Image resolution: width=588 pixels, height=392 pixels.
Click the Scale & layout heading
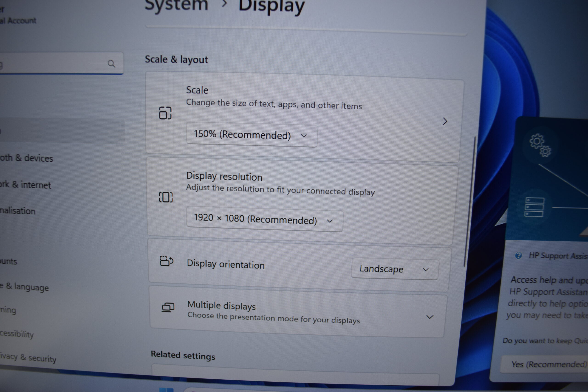[x=176, y=60]
